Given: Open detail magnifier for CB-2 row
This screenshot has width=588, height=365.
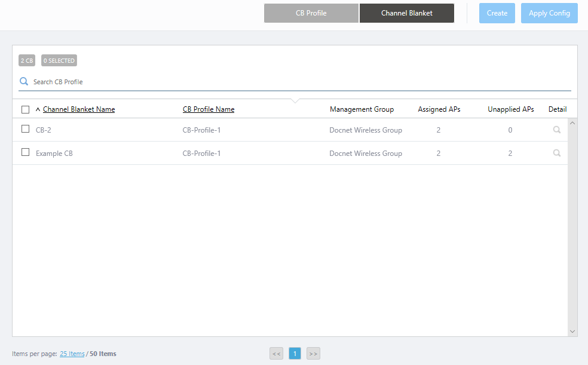Looking at the screenshot, I should (x=556, y=130).
